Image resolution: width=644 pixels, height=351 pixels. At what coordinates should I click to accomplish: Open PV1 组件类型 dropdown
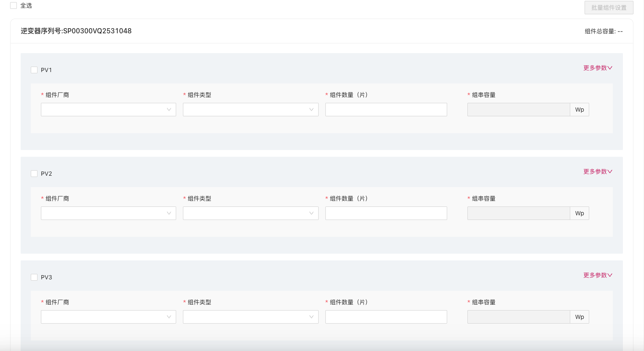pyautogui.click(x=251, y=110)
